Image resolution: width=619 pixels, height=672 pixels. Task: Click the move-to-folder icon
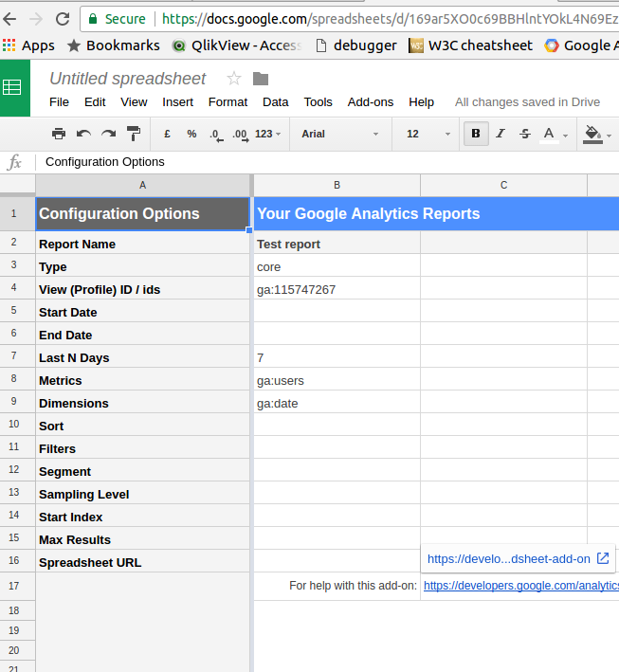(x=261, y=79)
